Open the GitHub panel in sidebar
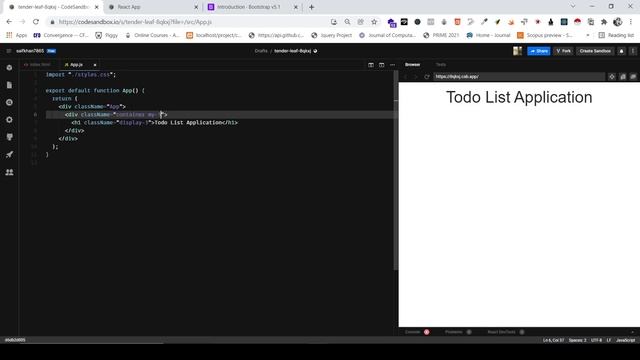 [9, 137]
